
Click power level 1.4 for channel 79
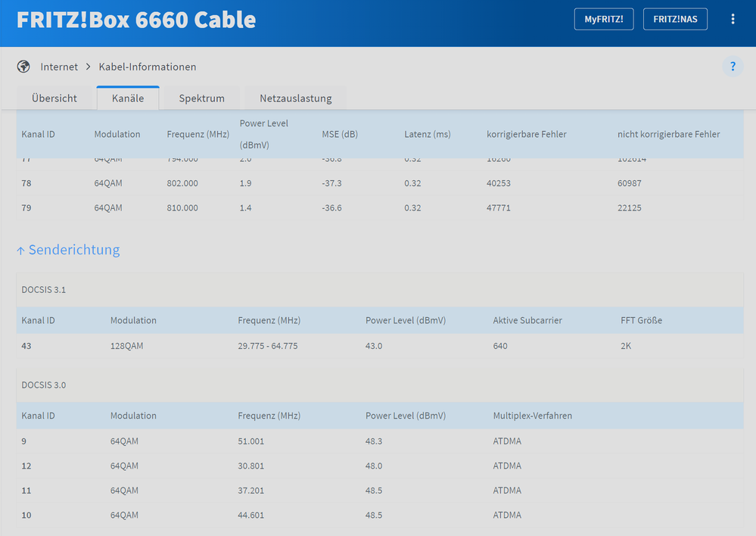245,208
